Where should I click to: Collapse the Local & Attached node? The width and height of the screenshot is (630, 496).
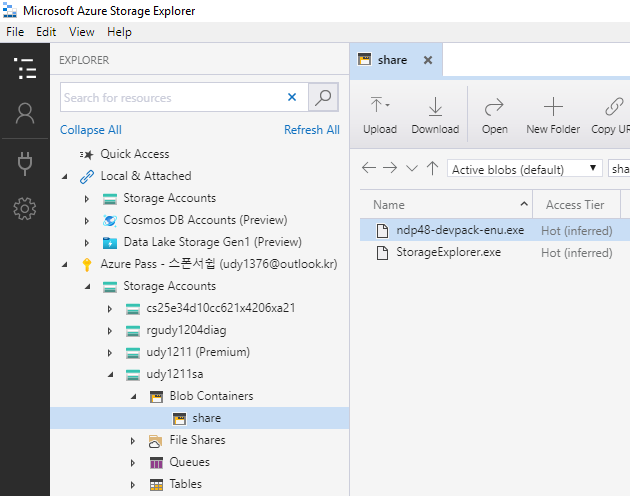(x=65, y=176)
